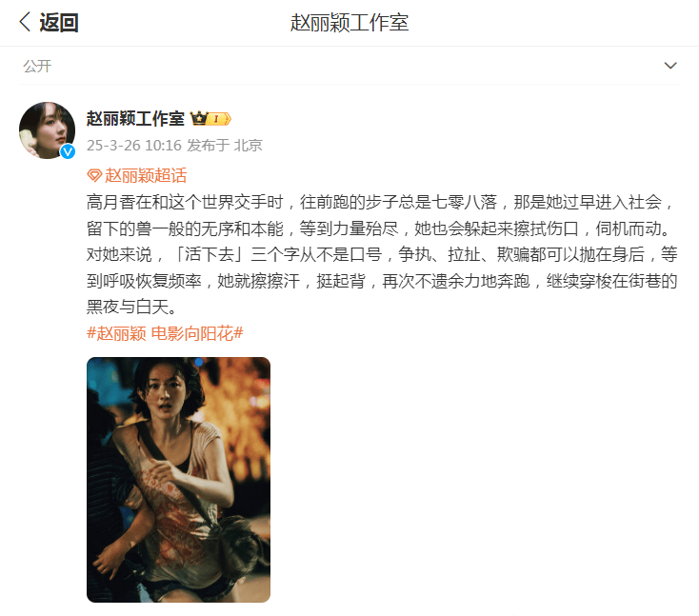Select the 25-3-26 10:16 timestamp

134,146
